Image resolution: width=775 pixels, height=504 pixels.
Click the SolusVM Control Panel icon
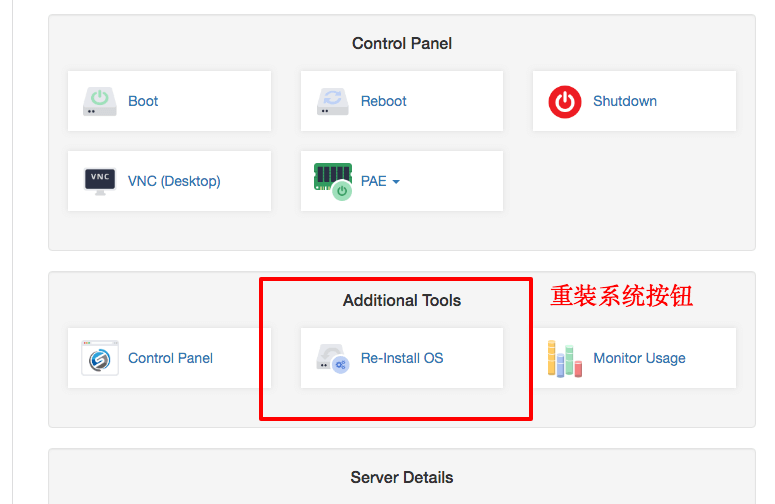click(x=100, y=358)
